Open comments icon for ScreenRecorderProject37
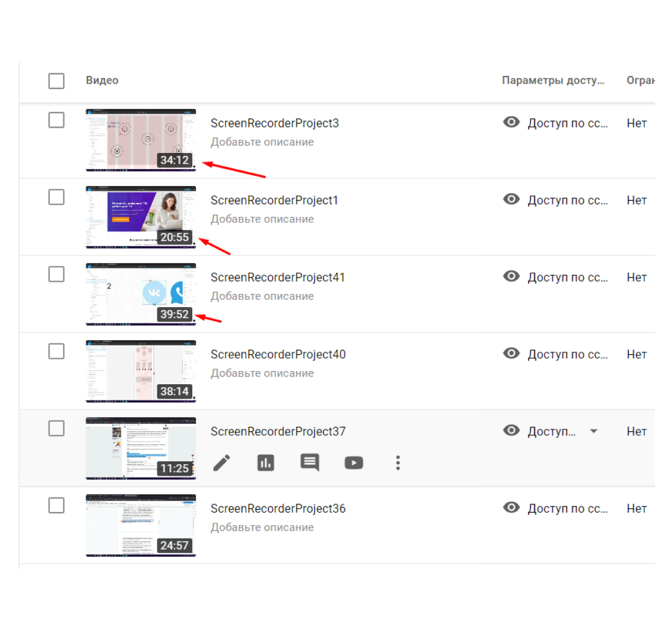 click(310, 463)
